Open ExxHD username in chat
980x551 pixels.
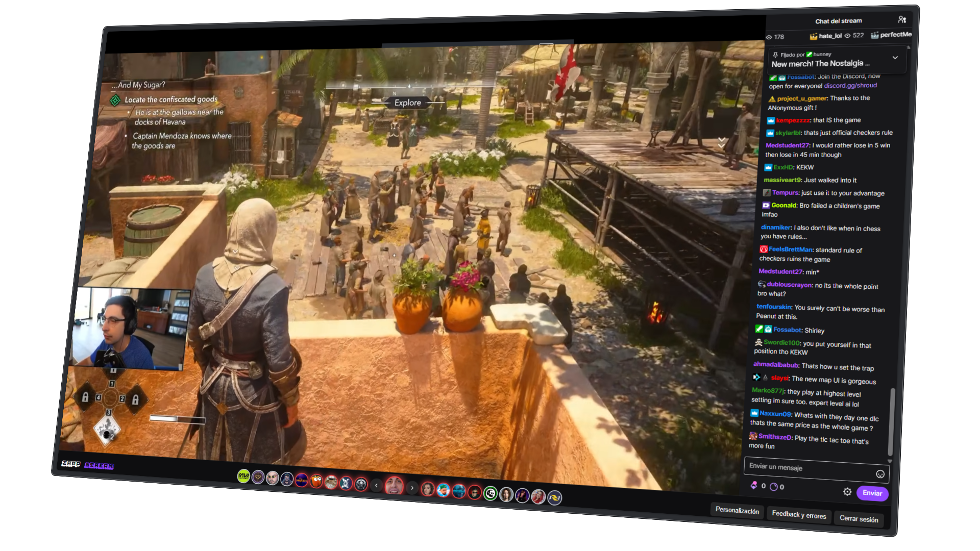[783, 167]
